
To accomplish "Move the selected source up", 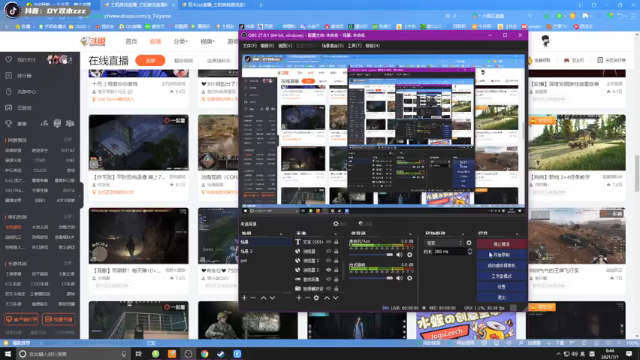I will [327, 298].
